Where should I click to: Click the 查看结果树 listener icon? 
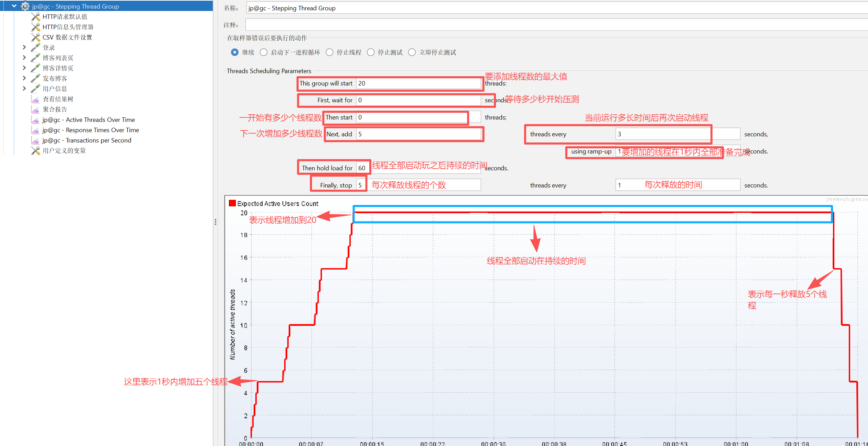pyautogui.click(x=35, y=99)
